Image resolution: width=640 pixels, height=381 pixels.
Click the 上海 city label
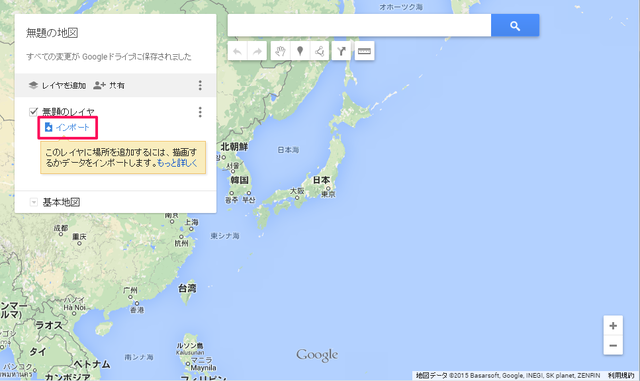(191, 222)
